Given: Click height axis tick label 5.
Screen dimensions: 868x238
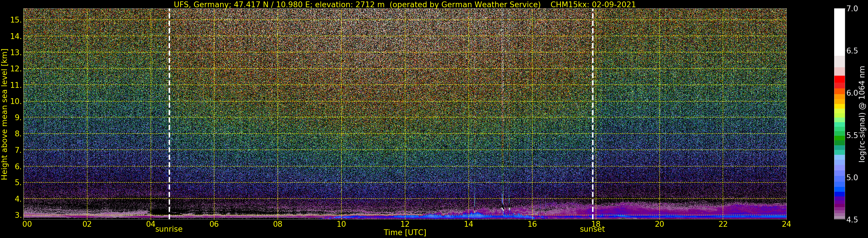Looking at the screenshot, I should click(x=18, y=183).
